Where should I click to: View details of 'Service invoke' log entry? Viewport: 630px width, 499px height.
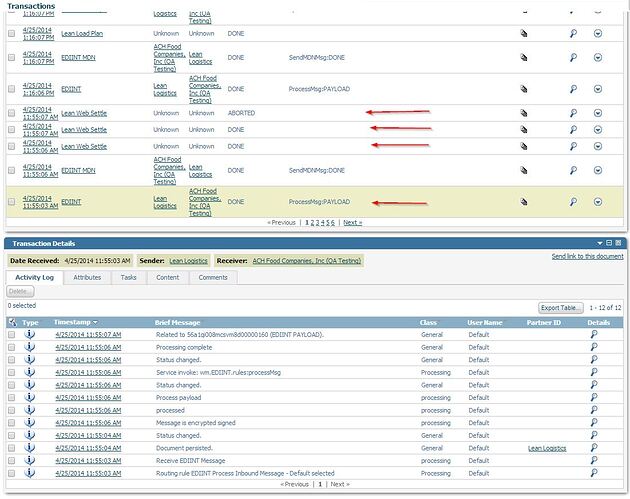594,372
